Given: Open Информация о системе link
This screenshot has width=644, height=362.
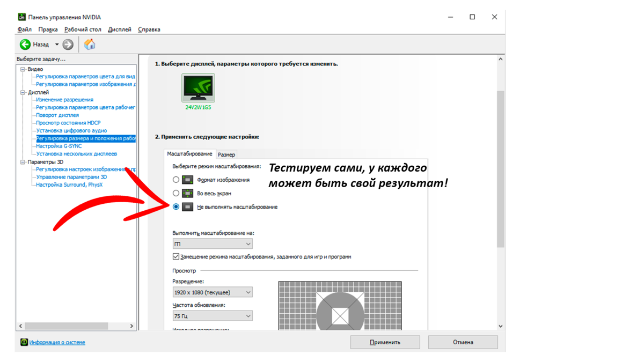Looking at the screenshot, I should [x=57, y=342].
